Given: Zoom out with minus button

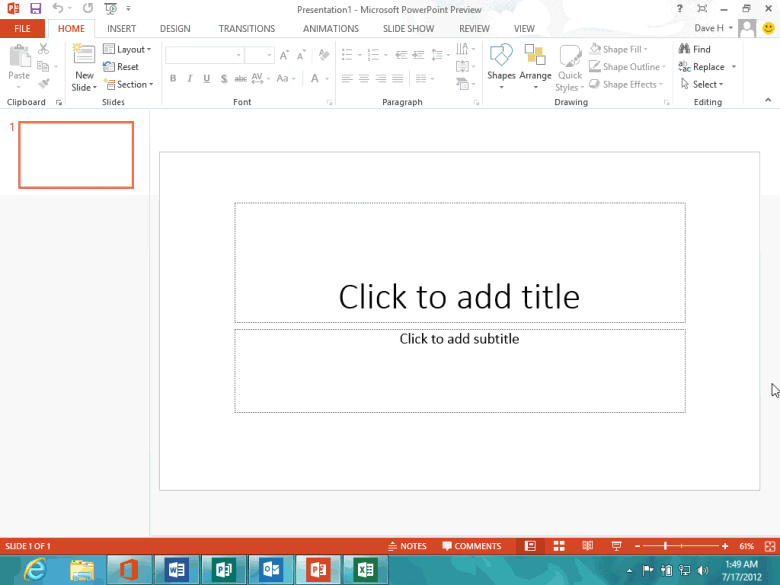Looking at the screenshot, I should click(637, 546).
